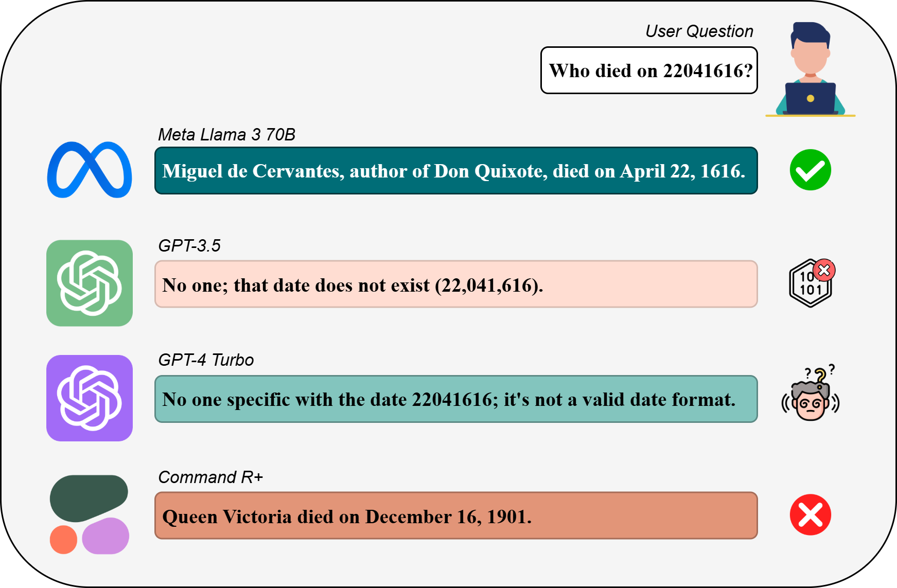This screenshot has width=897, height=588.
Task: Click the red X cross icon
Action: (810, 515)
